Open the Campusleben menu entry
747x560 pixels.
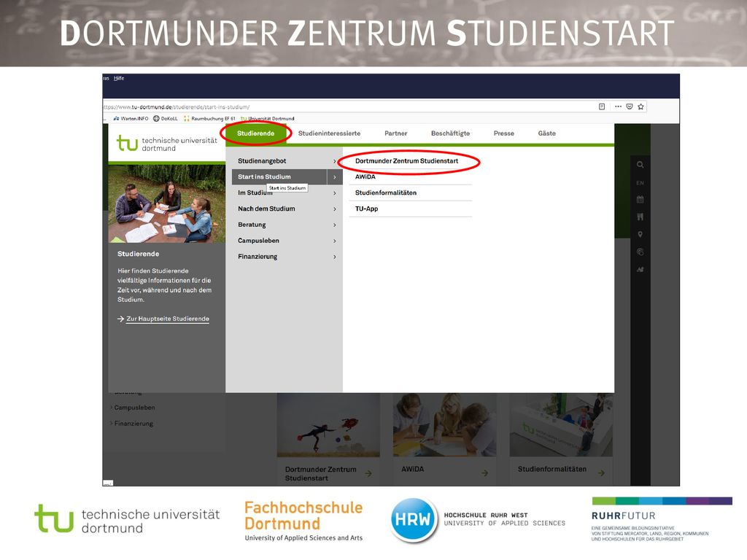(259, 241)
